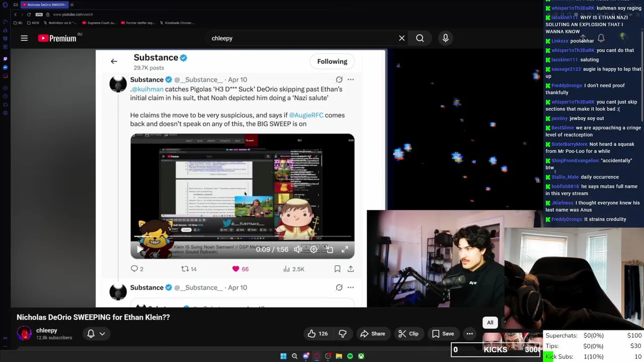Image resolution: width=644 pixels, height=362 pixels.
Task: Open the chleepy channel name link
Action: 47,330
